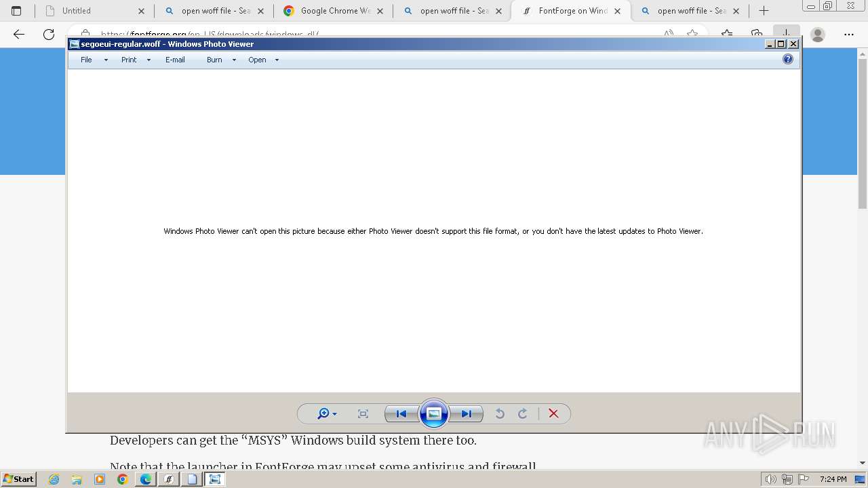Open blank document taskbar item
The width and height of the screenshot is (868, 488).
(x=192, y=479)
